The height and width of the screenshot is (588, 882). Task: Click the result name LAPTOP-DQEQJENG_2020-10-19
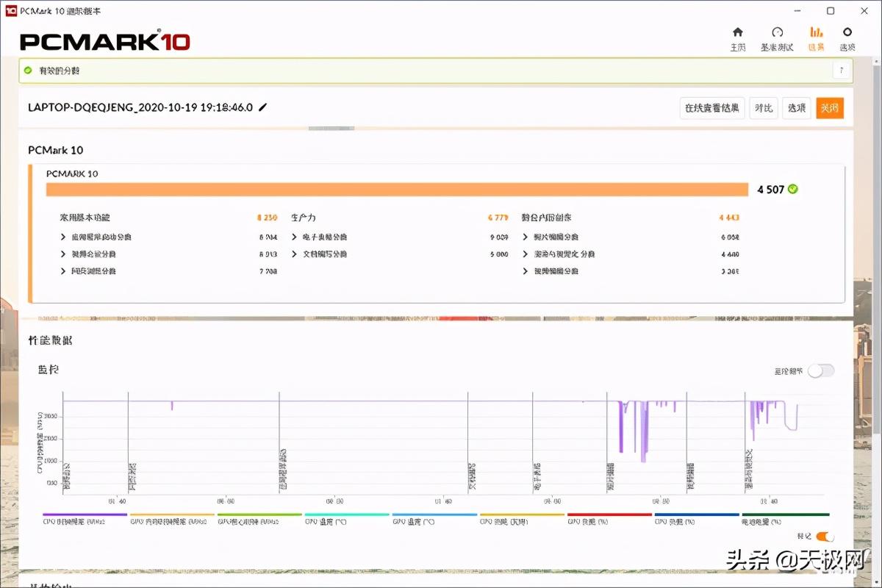click(x=140, y=107)
